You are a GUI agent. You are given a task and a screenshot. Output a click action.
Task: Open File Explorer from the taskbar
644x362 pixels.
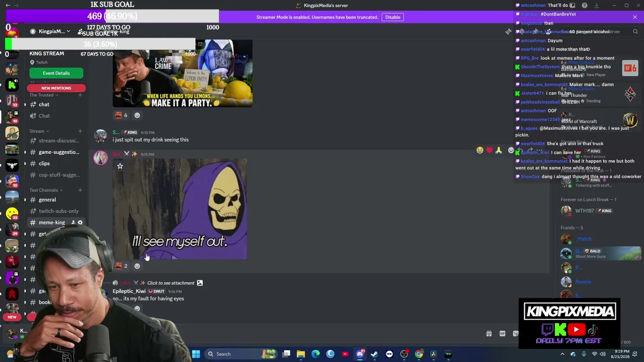pos(301,354)
